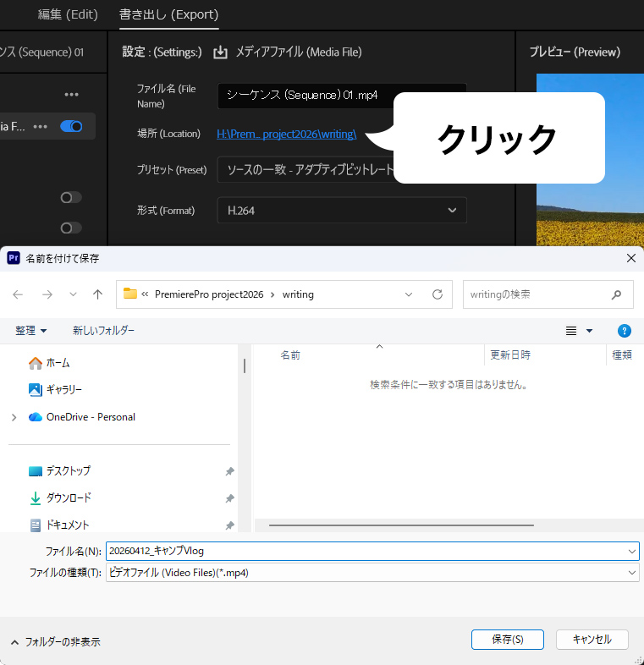Screen dimensions: 644x665
Task: Select ホーム in navigation pane
Action: (58, 363)
